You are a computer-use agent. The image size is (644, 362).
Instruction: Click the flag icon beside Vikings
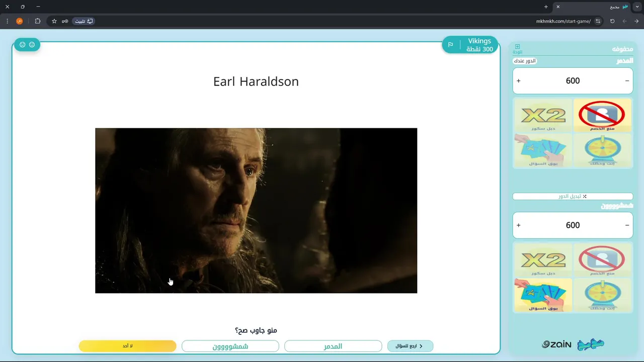[x=450, y=45]
